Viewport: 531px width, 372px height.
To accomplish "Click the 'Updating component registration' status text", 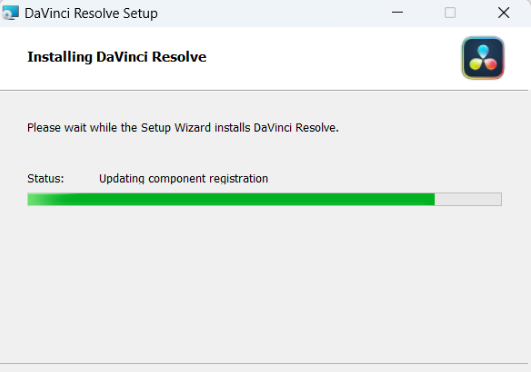I will point(184,179).
